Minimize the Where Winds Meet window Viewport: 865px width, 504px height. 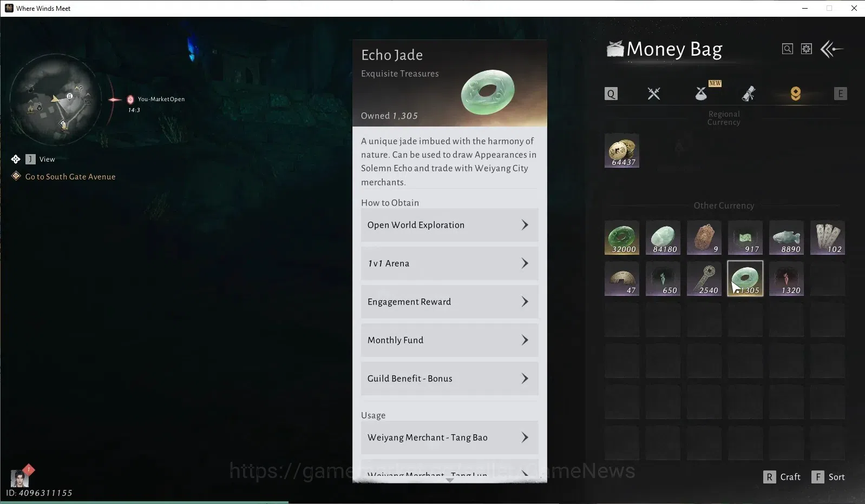click(x=805, y=8)
